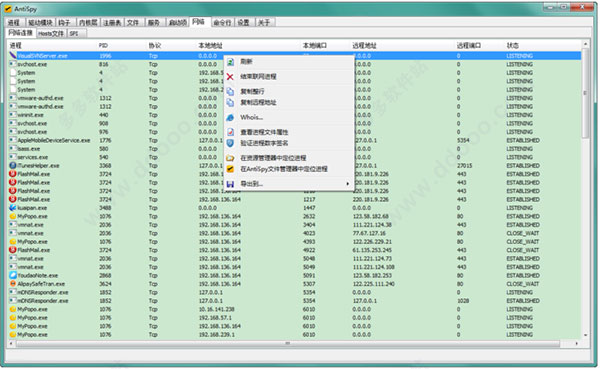Switch to the Hosts文件 sub-tab

pyautogui.click(x=51, y=34)
